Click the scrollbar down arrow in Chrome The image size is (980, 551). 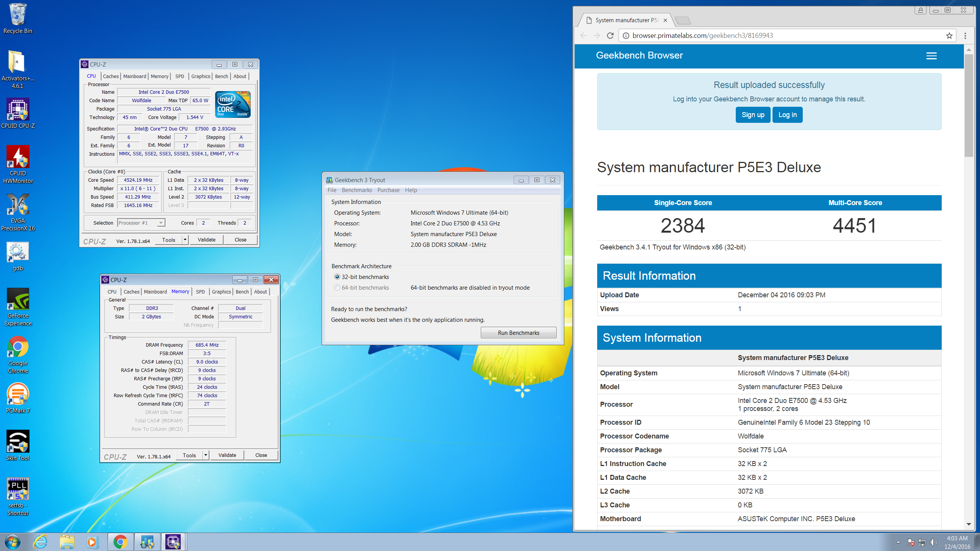click(x=969, y=524)
